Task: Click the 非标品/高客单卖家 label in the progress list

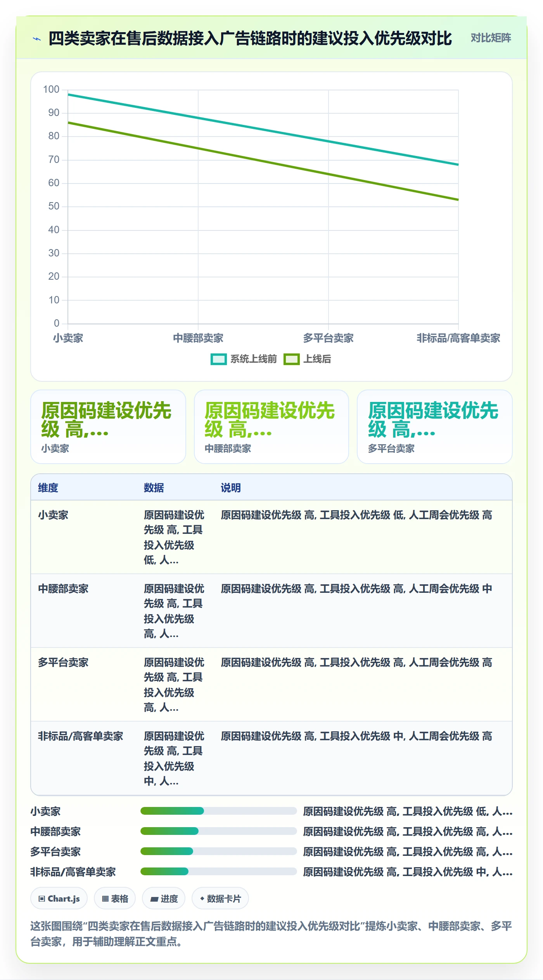Action: click(73, 872)
